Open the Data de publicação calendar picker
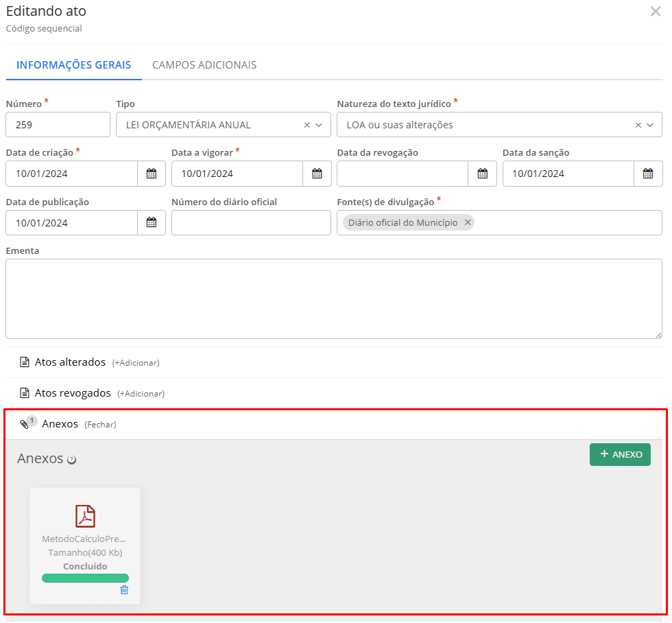672x623 pixels. [x=152, y=222]
